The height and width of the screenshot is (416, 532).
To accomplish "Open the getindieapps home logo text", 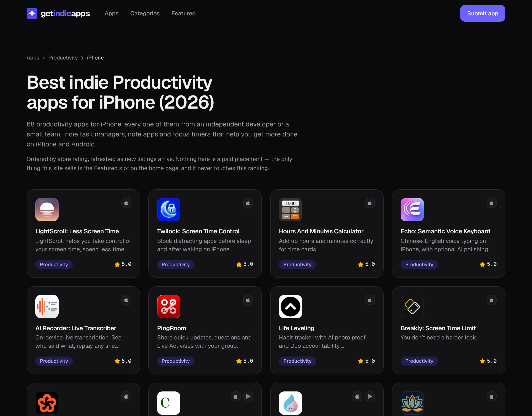I will pyautogui.click(x=65, y=13).
